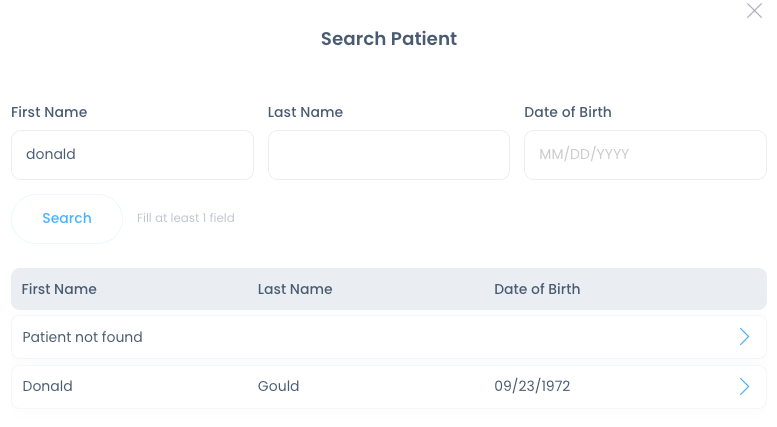Select the Gould last name cell

[x=278, y=386]
